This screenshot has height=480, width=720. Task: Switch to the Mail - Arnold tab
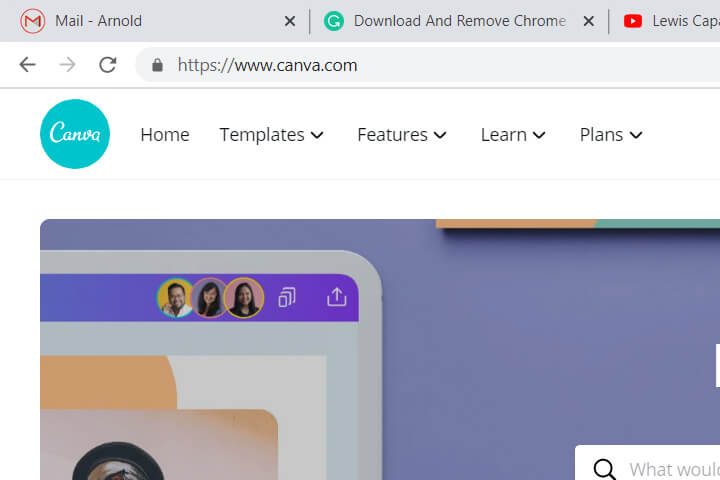(155, 21)
